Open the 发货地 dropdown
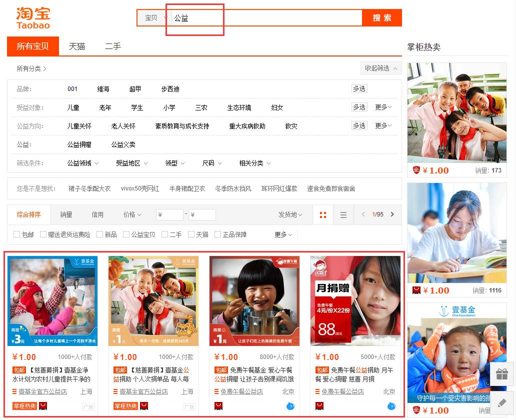The image size is (516, 420). click(x=290, y=214)
